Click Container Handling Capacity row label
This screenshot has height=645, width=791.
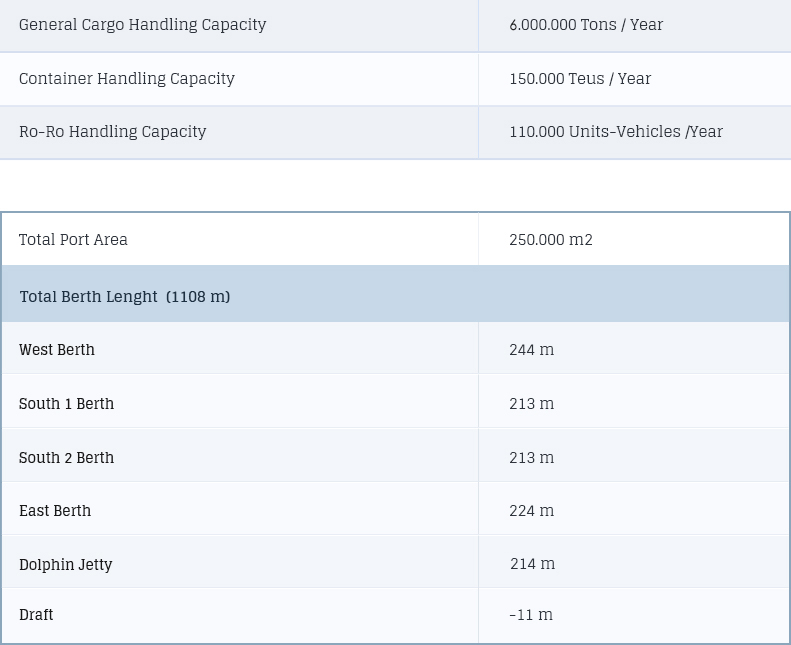tap(127, 79)
